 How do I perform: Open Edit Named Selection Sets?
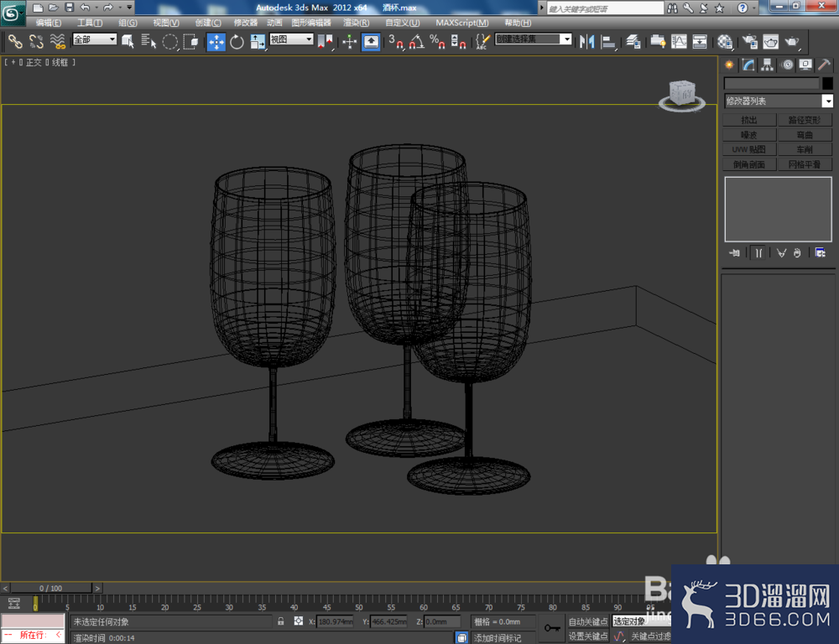click(x=482, y=42)
